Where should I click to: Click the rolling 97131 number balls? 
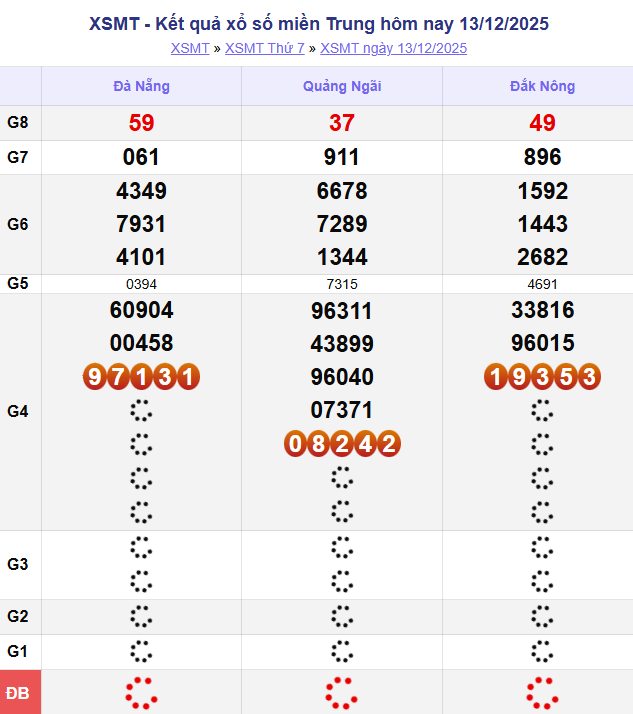[x=141, y=377]
